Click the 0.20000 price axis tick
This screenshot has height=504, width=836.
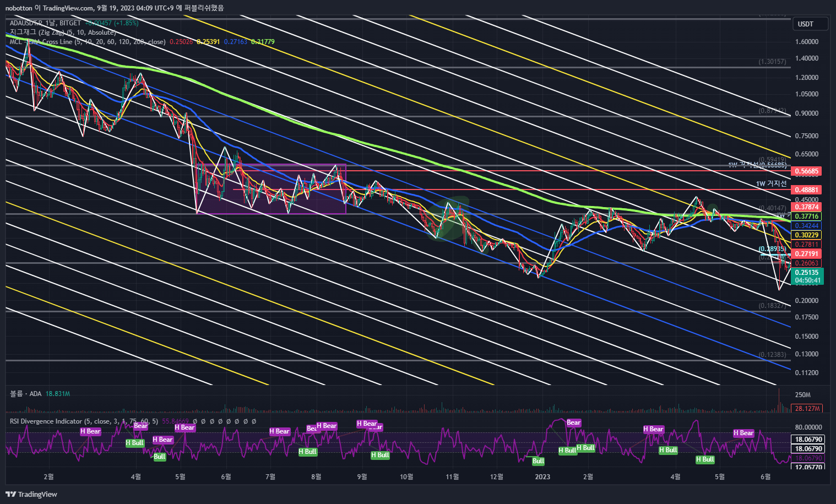click(x=807, y=301)
